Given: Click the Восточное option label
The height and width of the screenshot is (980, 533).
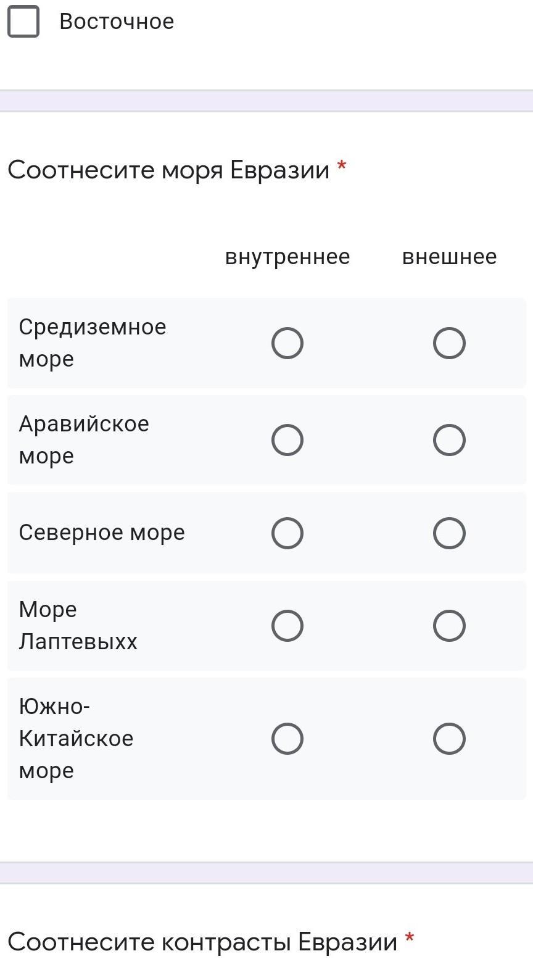Looking at the screenshot, I should click(x=117, y=22).
